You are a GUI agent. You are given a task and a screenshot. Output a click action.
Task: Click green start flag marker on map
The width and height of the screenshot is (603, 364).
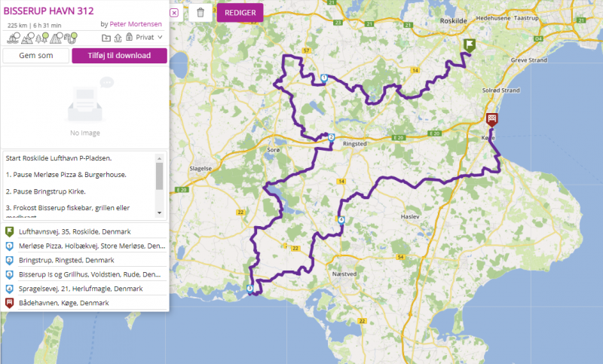click(469, 45)
